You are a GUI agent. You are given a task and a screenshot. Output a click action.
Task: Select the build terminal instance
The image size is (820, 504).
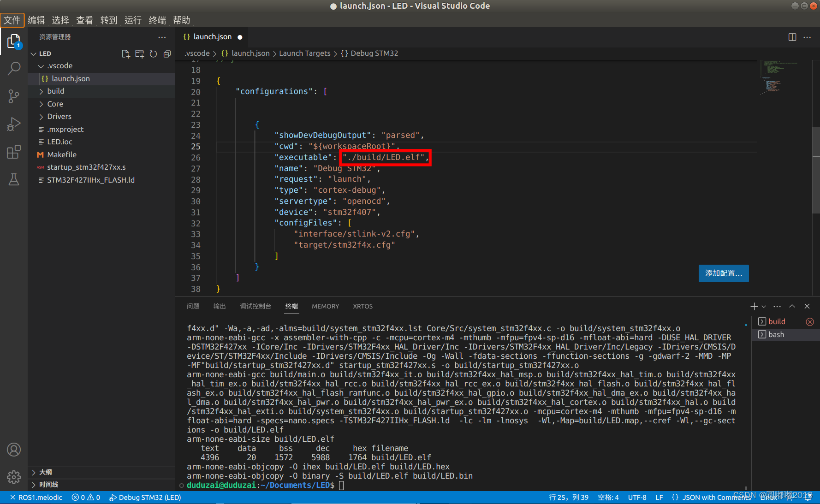point(777,322)
